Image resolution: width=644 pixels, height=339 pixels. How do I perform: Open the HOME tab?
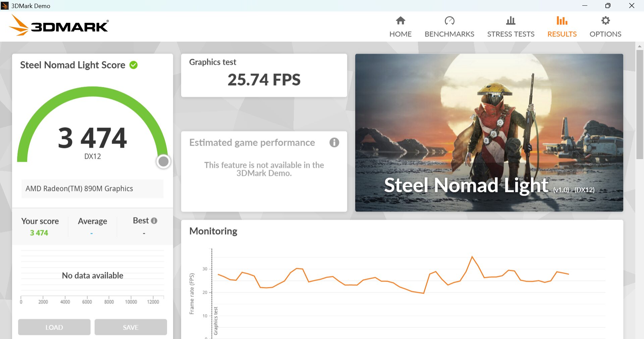click(x=400, y=34)
